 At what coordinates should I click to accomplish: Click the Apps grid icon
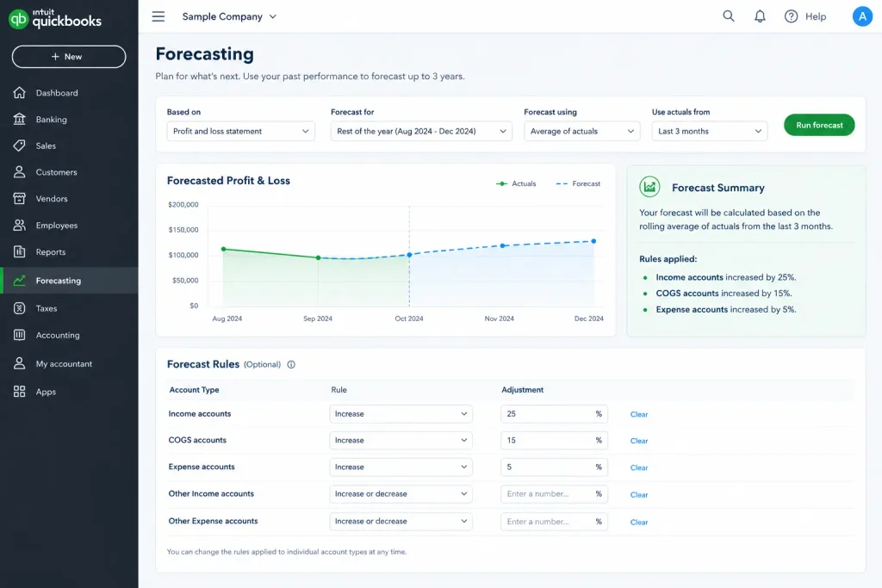coord(19,392)
